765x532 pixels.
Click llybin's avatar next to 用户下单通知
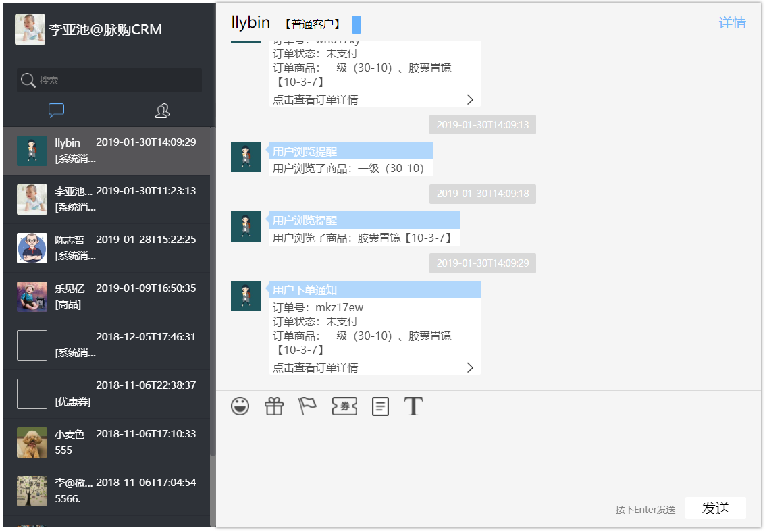(x=246, y=296)
